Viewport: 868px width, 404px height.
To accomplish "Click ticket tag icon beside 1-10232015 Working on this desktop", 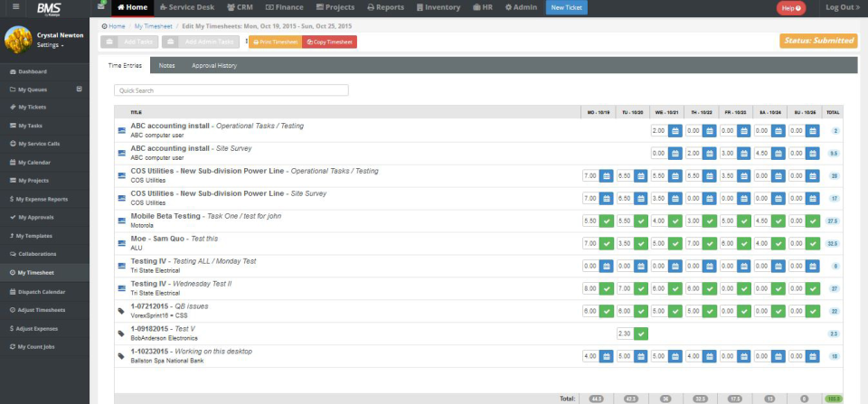I will pos(122,356).
